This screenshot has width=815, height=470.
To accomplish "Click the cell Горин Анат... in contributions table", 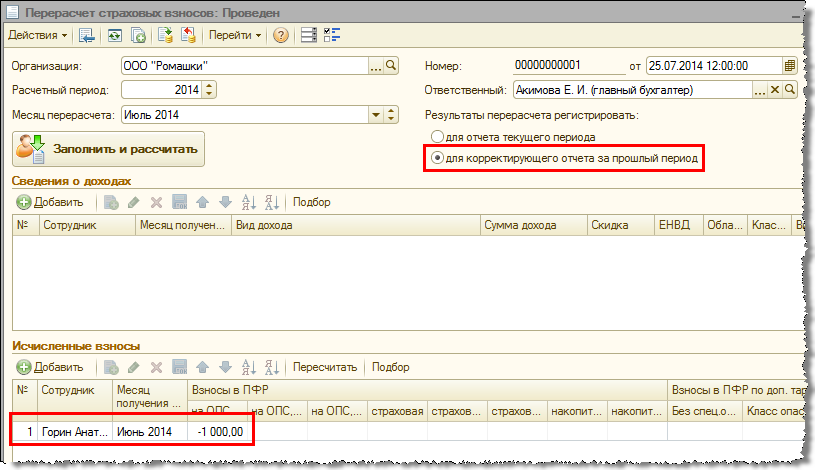I will click(75, 432).
